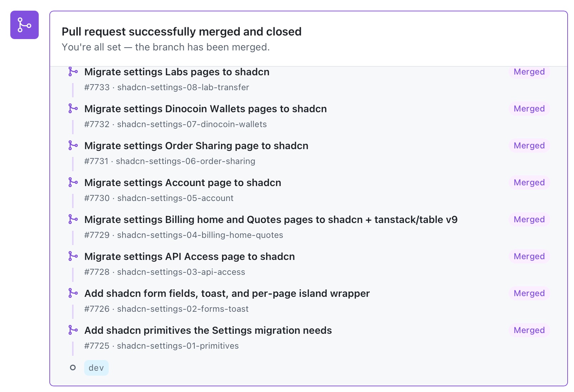Click merge icon beside Billing home PR
Screen dimensions: 574x392
pos(73,219)
